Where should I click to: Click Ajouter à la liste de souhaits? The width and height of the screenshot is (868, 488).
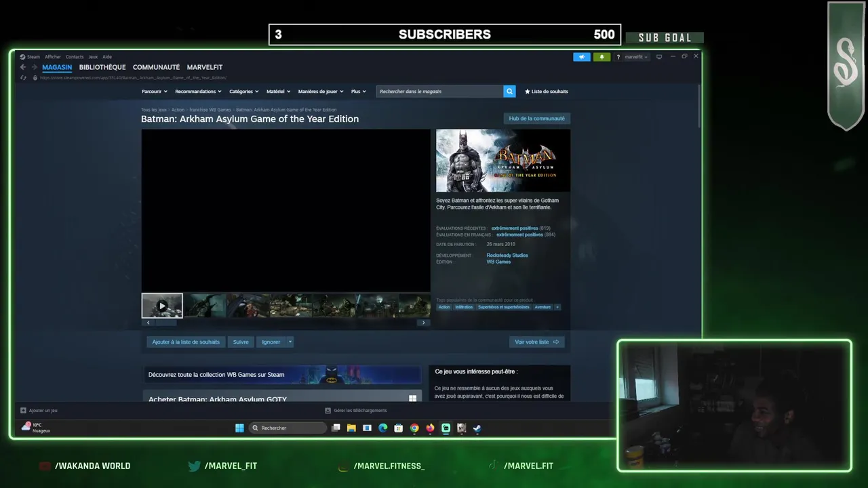pos(186,342)
